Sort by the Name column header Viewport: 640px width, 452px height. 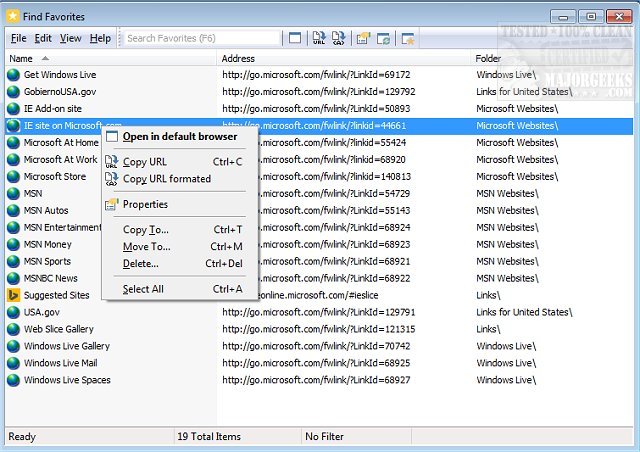pos(111,59)
